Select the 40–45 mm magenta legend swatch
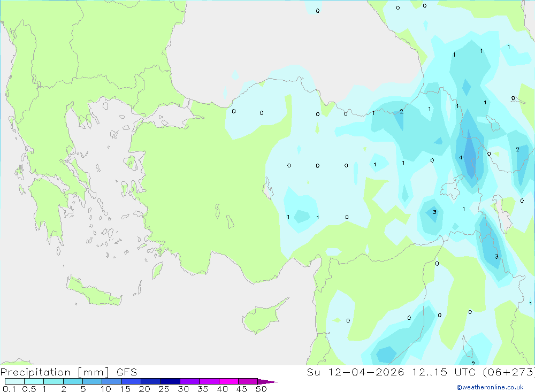The width and height of the screenshot is (535, 392). (228, 381)
